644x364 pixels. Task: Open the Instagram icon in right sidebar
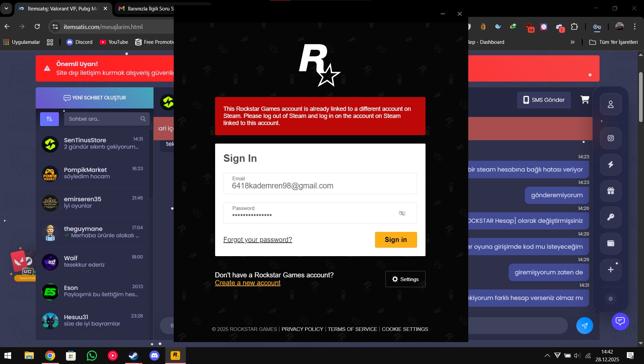click(x=611, y=138)
